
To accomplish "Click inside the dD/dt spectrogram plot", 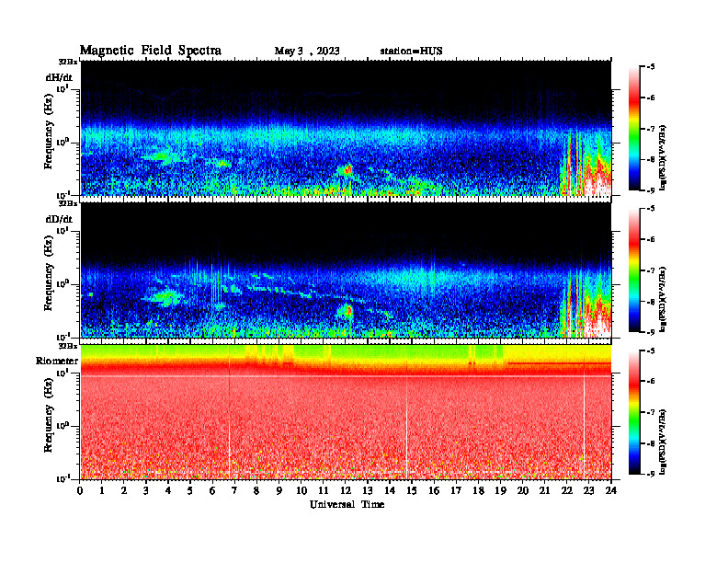I will 346,270.
